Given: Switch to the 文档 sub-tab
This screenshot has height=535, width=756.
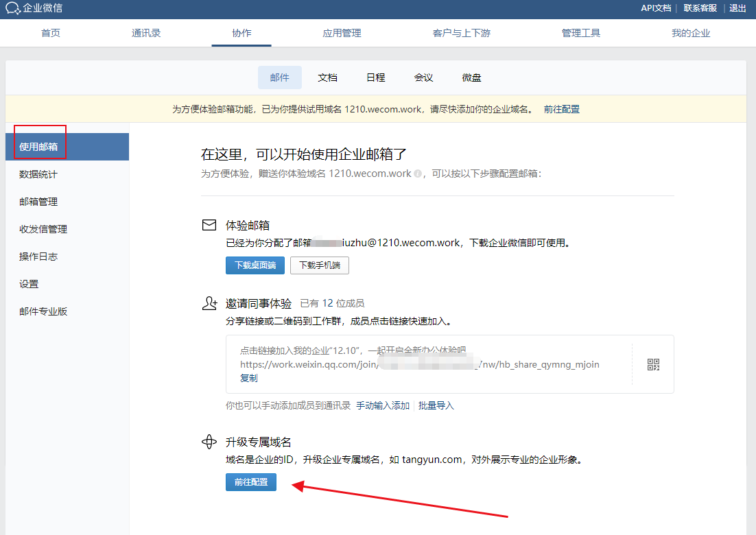Looking at the screenshot, I should click(x=327, y=78).
